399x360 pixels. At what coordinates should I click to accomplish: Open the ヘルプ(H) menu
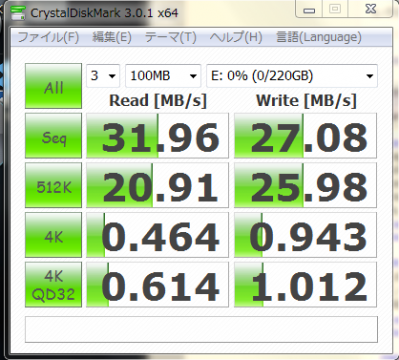236,37
